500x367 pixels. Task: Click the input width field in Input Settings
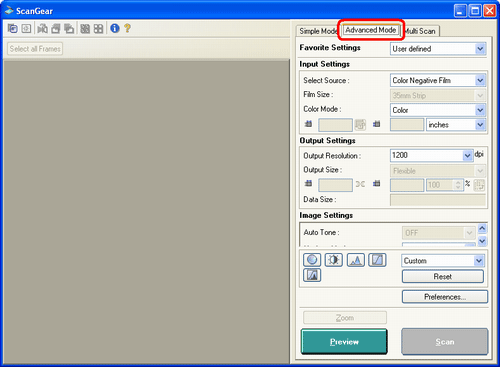[335, 125]
